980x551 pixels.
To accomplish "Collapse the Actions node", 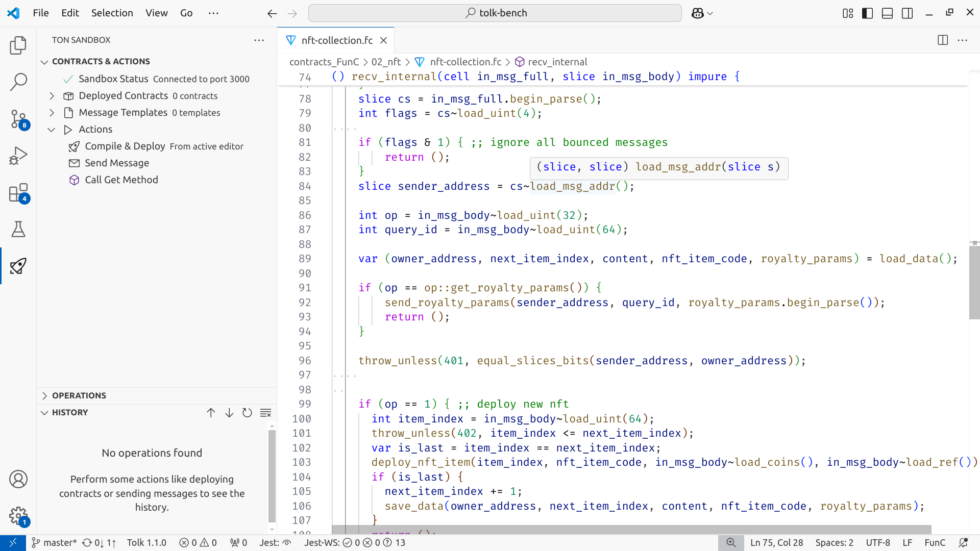I will coord(52,130).
